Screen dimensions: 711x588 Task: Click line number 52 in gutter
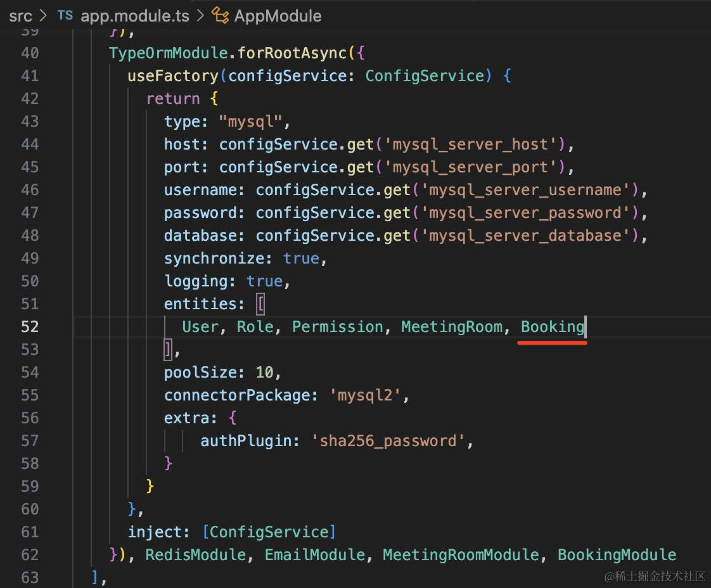coord(29,327)
